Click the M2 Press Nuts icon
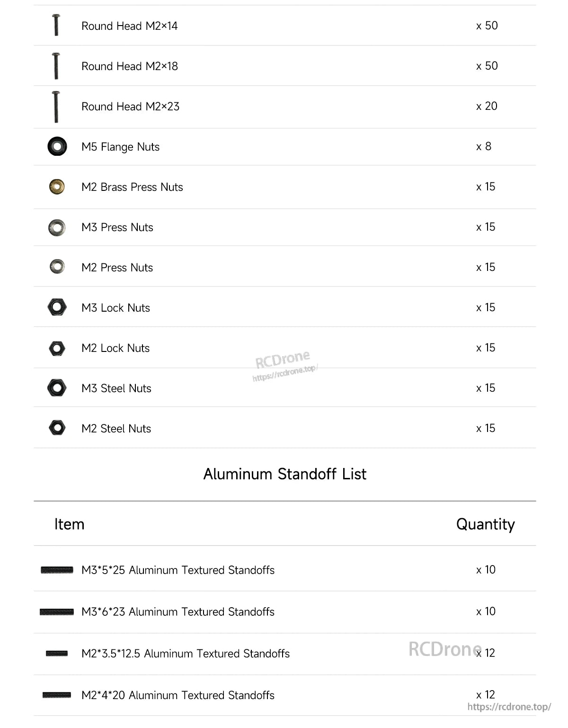The image size is (568, 728). [57, 267]
